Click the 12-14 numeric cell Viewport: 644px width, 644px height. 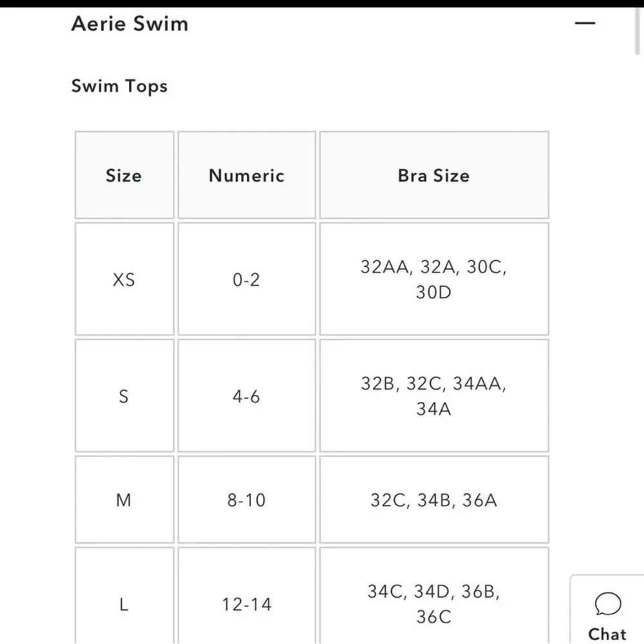(247, 604)
